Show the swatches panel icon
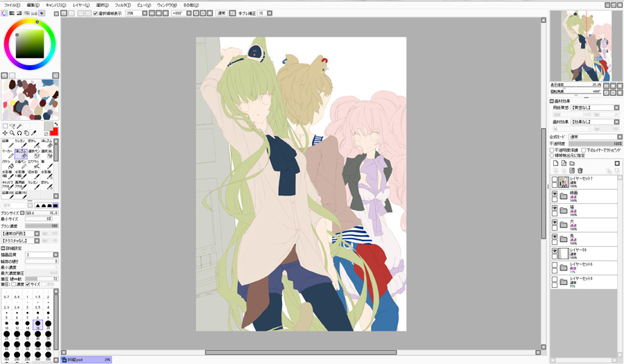Screen dimensions: 624x364 42,13
